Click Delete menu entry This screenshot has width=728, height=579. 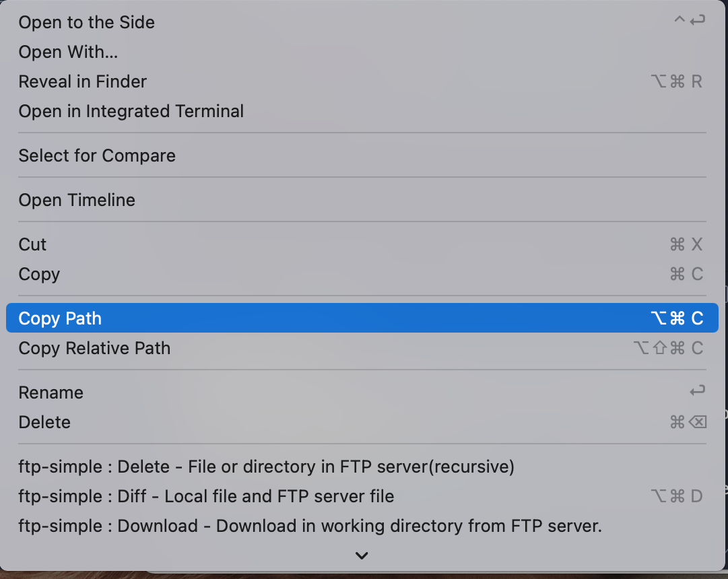(362, 422)
